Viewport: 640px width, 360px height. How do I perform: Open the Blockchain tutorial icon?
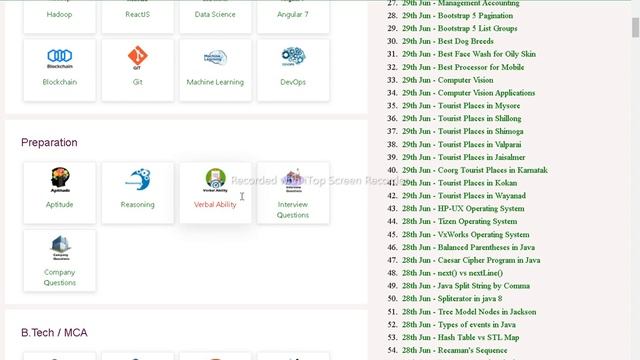tap(60, 58)
